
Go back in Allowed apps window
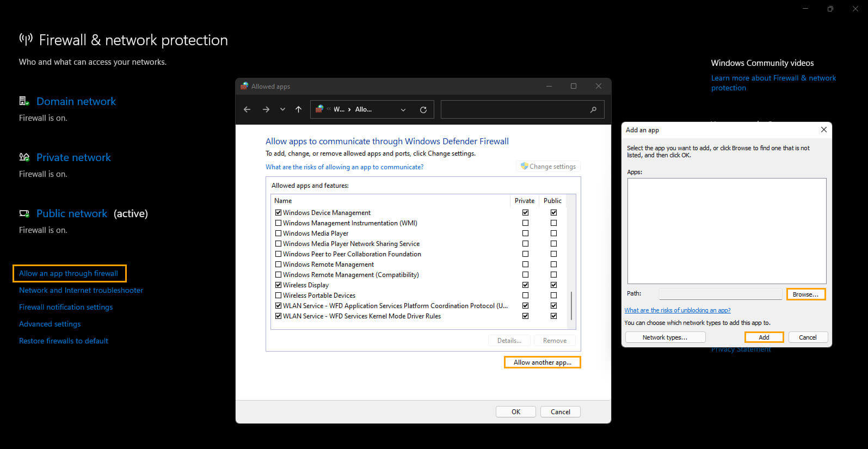point(247,109)
